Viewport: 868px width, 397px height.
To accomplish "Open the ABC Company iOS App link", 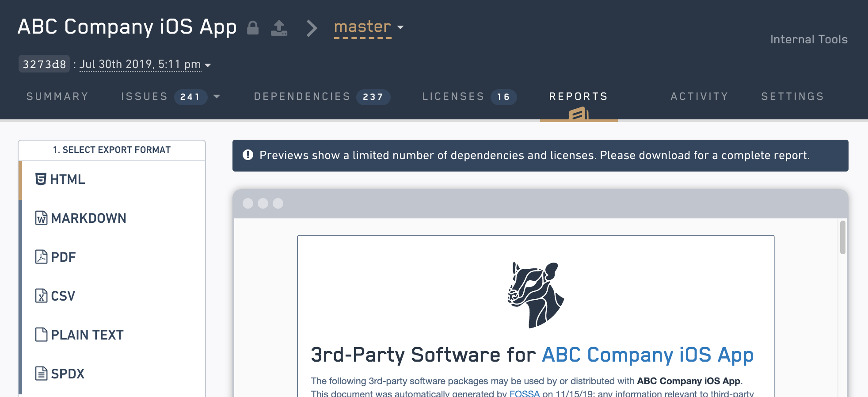I will pyautogui.click(x=647, y=355).
